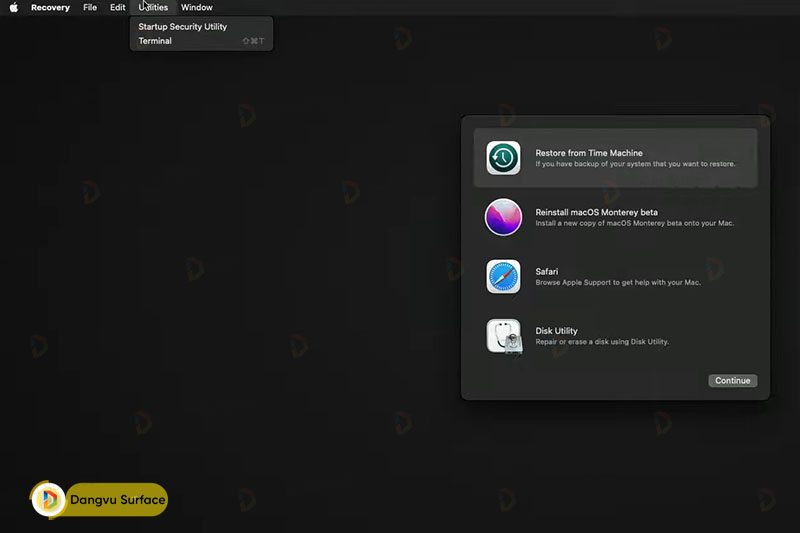Open the File menu
The height and width of the screenshot is (533, 800).
[x=90, y=7]
